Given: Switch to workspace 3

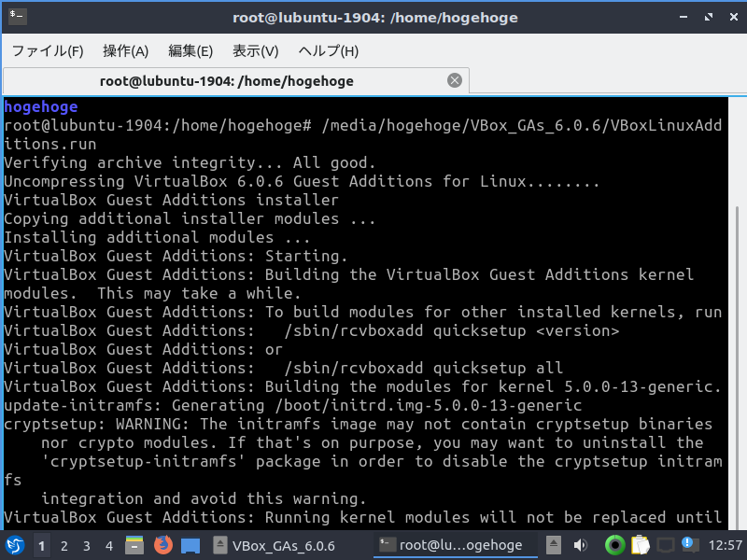Looking at the screenshot, I should (x=87, y=546).
